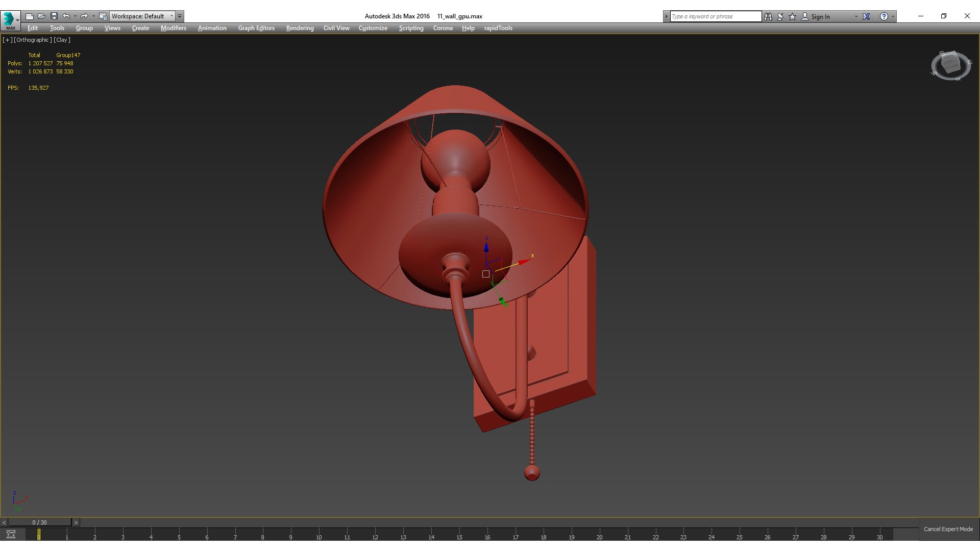Open the Edit menu
The height and width of the screenshot is (551, 980).
click(x=33, y=28)
